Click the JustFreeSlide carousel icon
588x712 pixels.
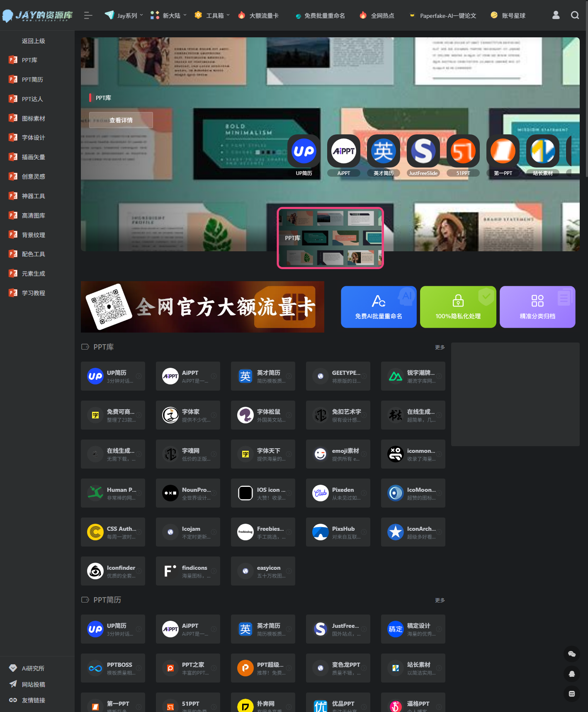tap(423, 151)
